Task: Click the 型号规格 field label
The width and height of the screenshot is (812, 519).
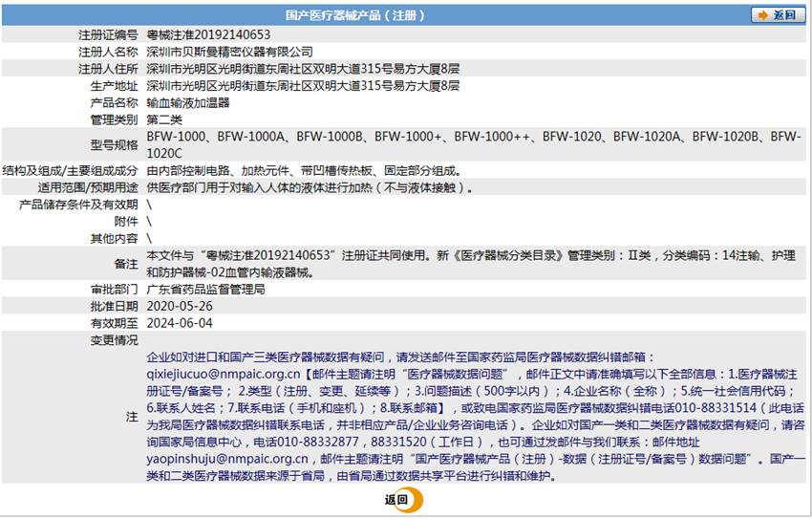Action: coord(115,145)
